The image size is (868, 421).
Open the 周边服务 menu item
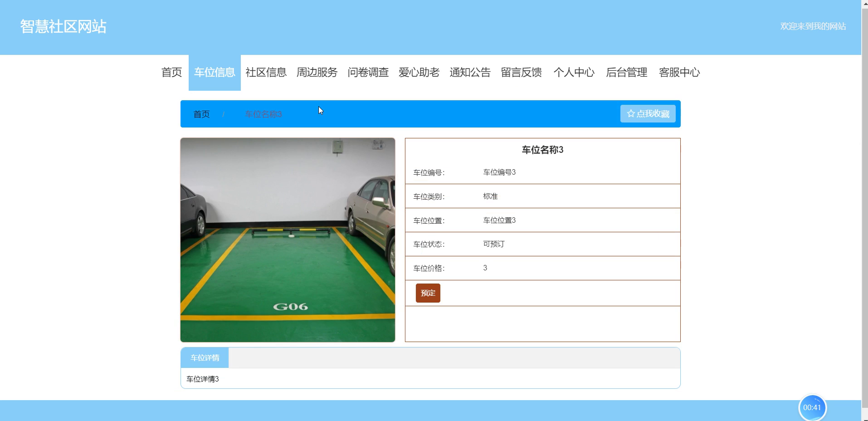tap(317, 73)
